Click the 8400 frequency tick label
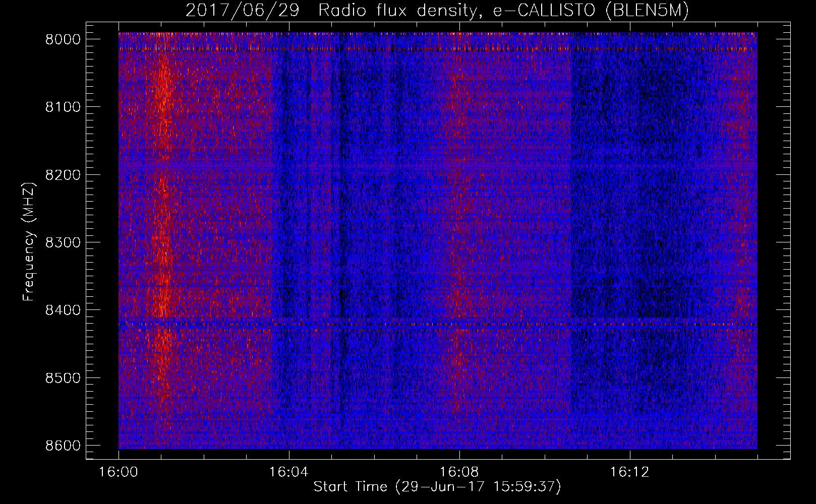 coord(63,310)
